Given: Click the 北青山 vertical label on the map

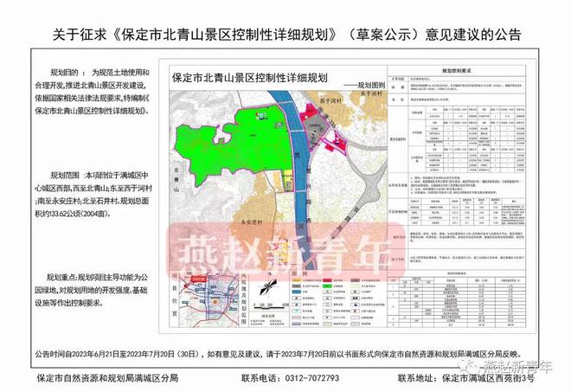Looking at the screenshot, I should point(176,180).
